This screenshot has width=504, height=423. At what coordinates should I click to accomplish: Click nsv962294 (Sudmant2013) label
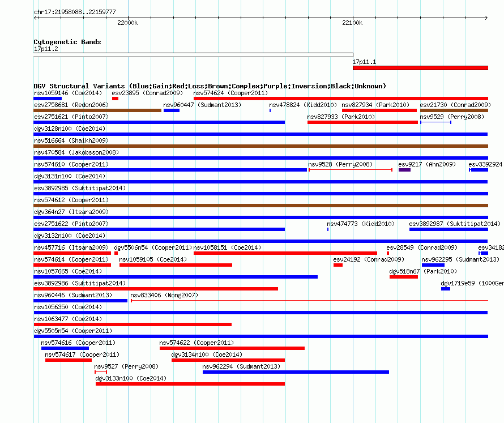coord(241,367)
